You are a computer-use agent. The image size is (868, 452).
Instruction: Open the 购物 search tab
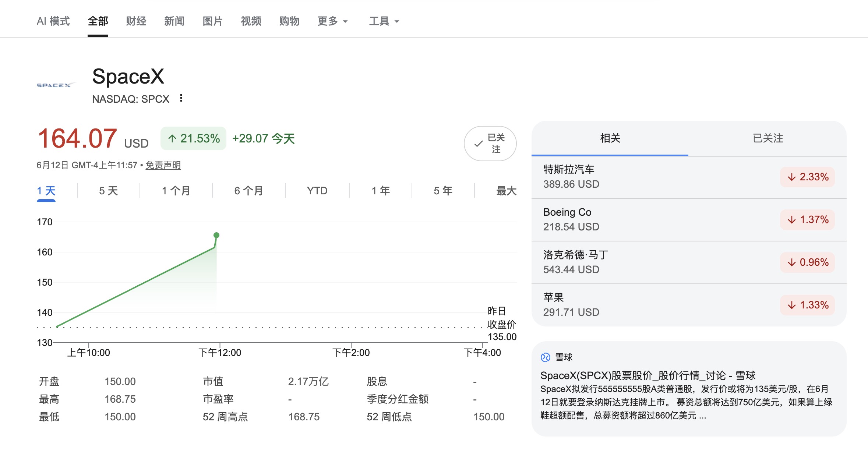click(x=289, y=21)
